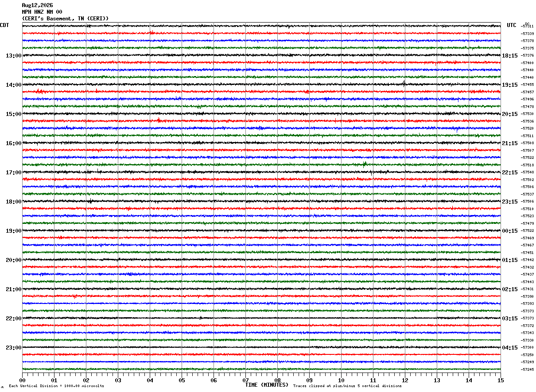The image size is (536, 392).
Task: Select the DC offset value -57455
Action: pyautogui.click(x=528, y=85)
